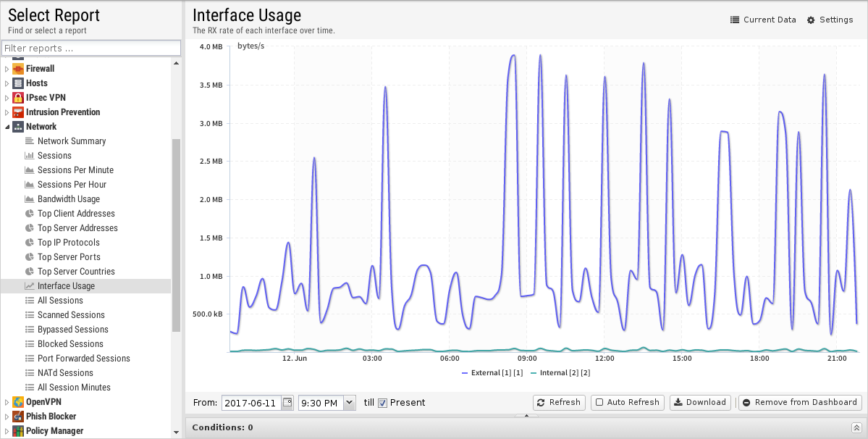This screenshot has width=868, height=439.
Task: Open the Current Data view
Action: point(763,20)
